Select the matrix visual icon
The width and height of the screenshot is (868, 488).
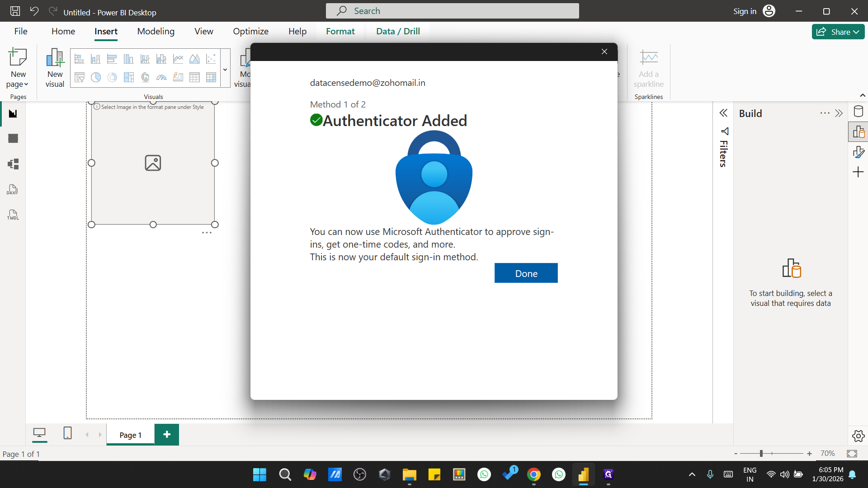(x=211, y=77)
